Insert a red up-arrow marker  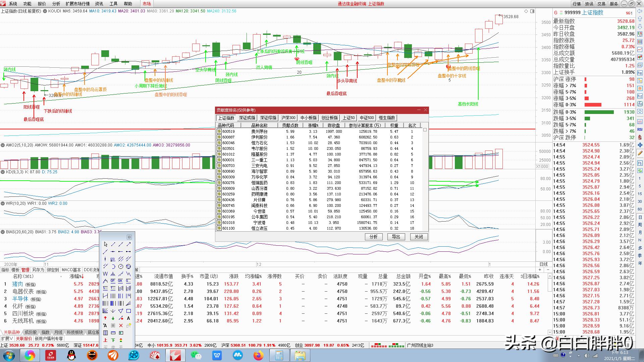point(105,318)
